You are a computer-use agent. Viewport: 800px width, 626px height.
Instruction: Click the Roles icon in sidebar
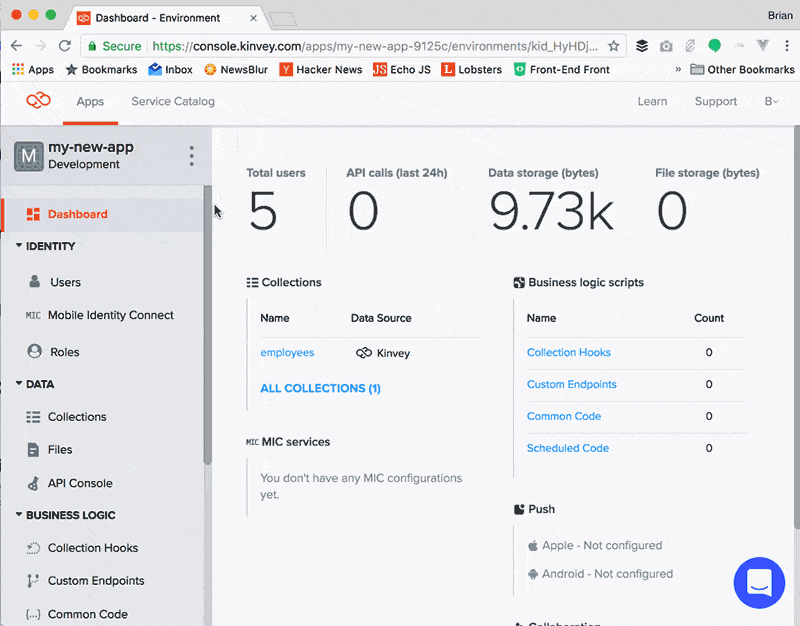tap(34, 352)
